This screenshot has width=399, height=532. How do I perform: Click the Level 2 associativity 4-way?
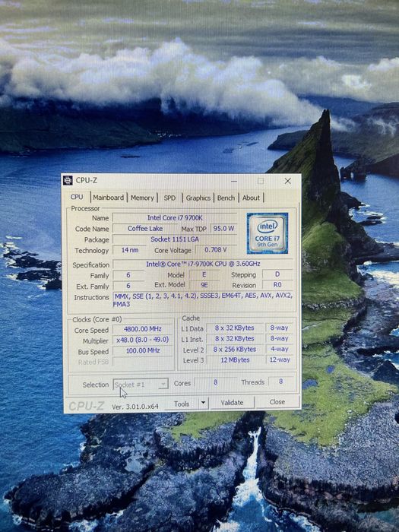tap(279, 349)
